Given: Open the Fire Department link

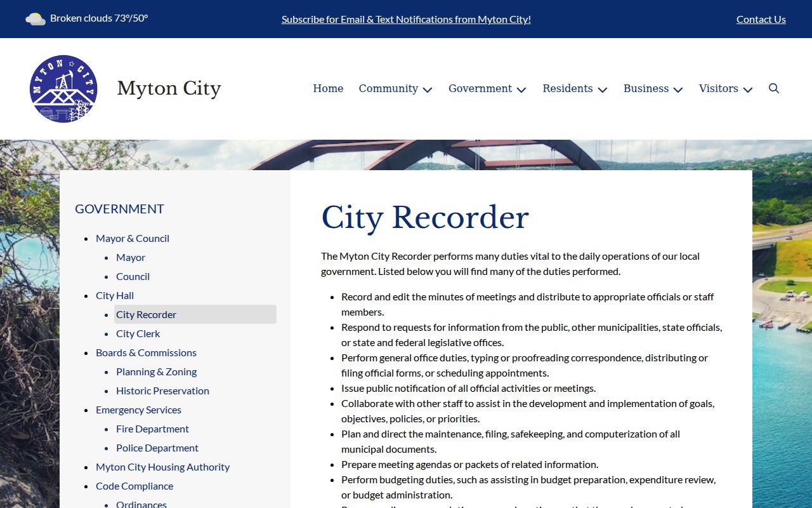Looking at the screenshot, I should (x=152, y=429).
